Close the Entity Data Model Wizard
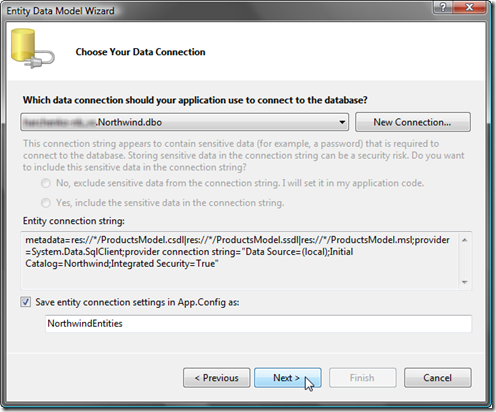This screenshot has height=412, width=496. [470, 7]
